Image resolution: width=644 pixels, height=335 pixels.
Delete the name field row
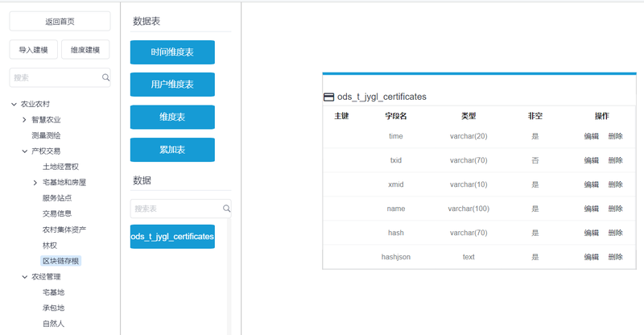tap(615, 209)
